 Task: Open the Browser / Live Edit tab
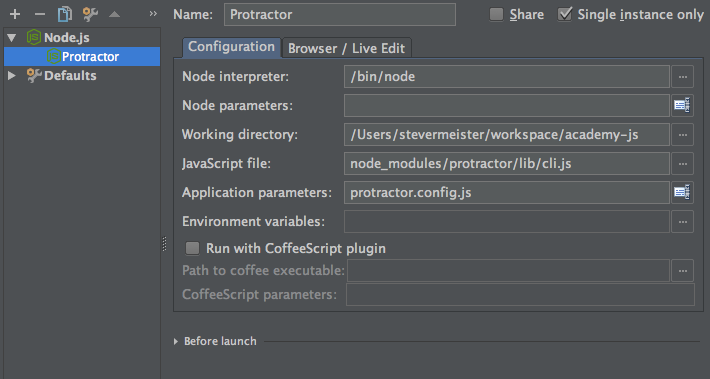[346, 48]
